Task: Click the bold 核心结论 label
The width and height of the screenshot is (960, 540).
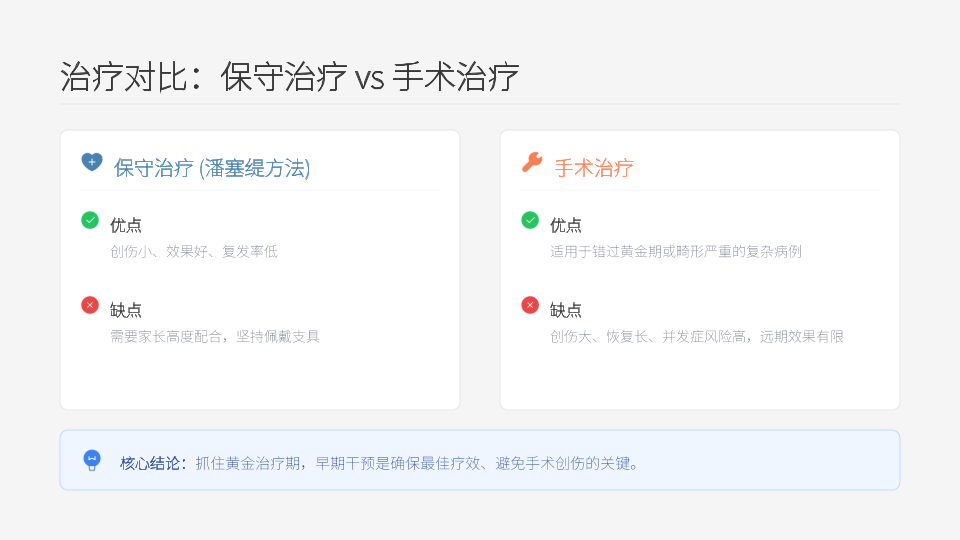Action: (152, 463)
